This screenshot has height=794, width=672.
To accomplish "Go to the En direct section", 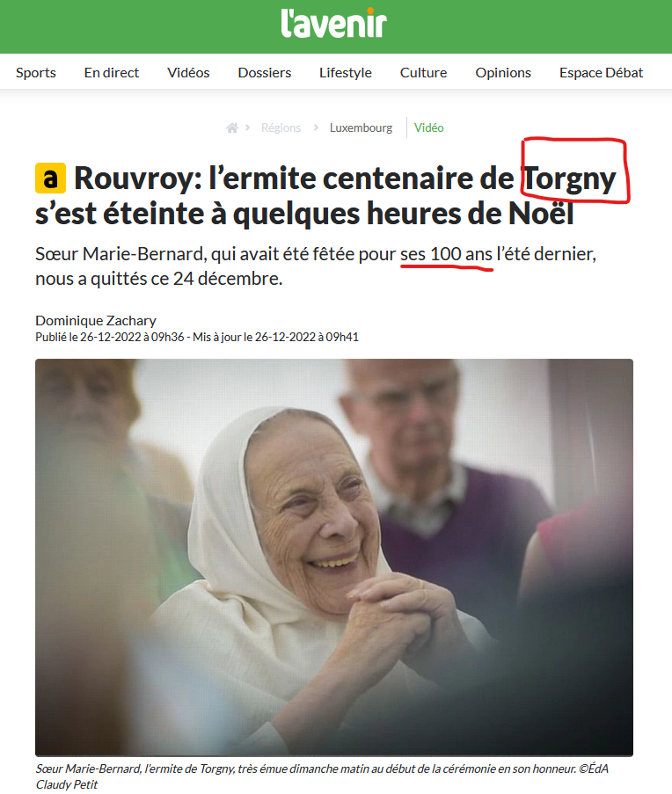I will [112, 72].
